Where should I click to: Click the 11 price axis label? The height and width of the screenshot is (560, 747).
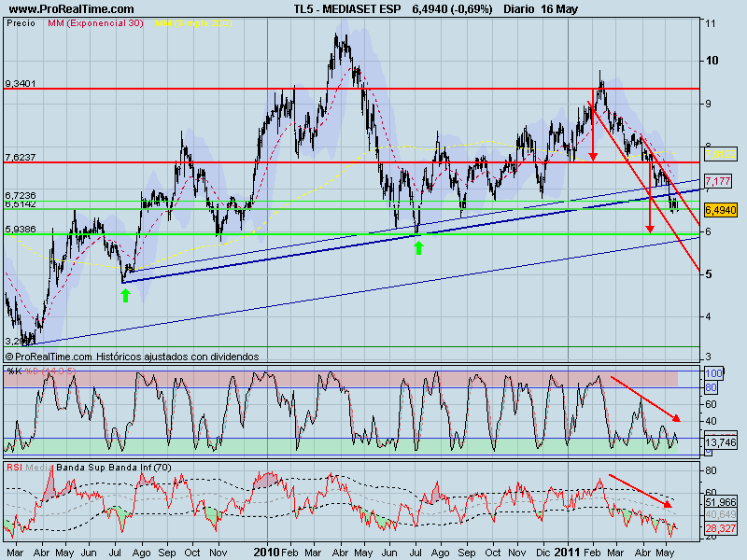pos(710,23)
